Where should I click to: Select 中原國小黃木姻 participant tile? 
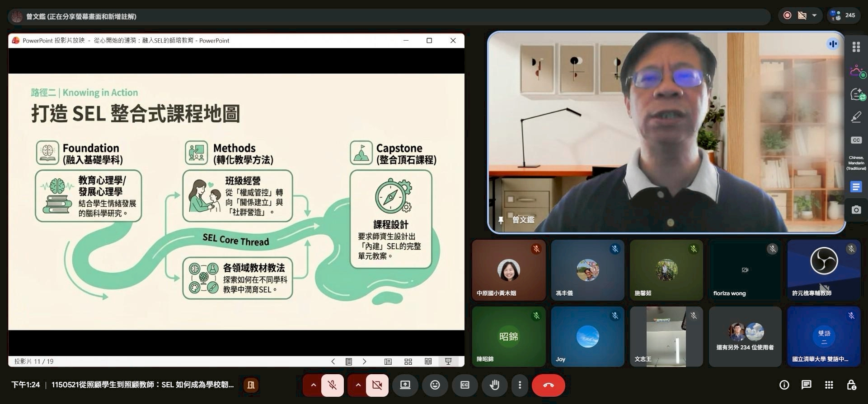tap(509, 270)
